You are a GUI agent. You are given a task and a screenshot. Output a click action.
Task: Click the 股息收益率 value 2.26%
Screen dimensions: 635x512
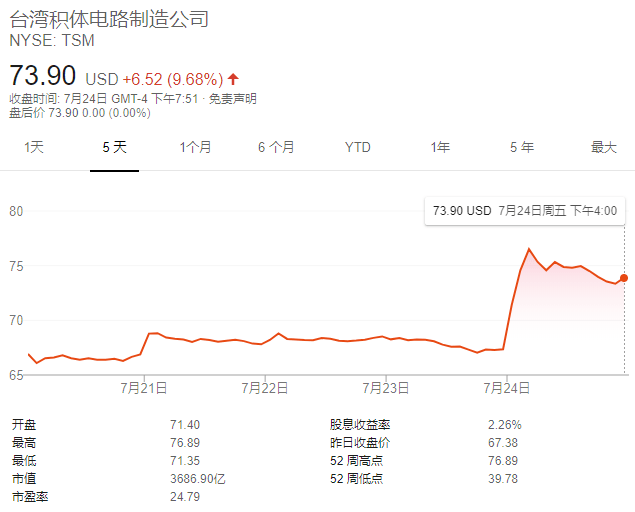pos(505,425)
